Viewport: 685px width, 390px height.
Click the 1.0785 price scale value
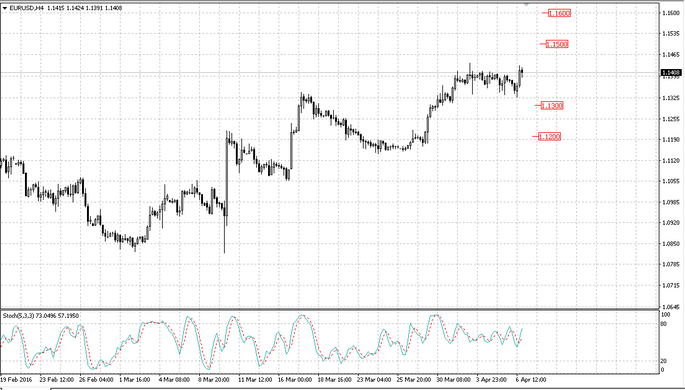click(x=671, y=264)
